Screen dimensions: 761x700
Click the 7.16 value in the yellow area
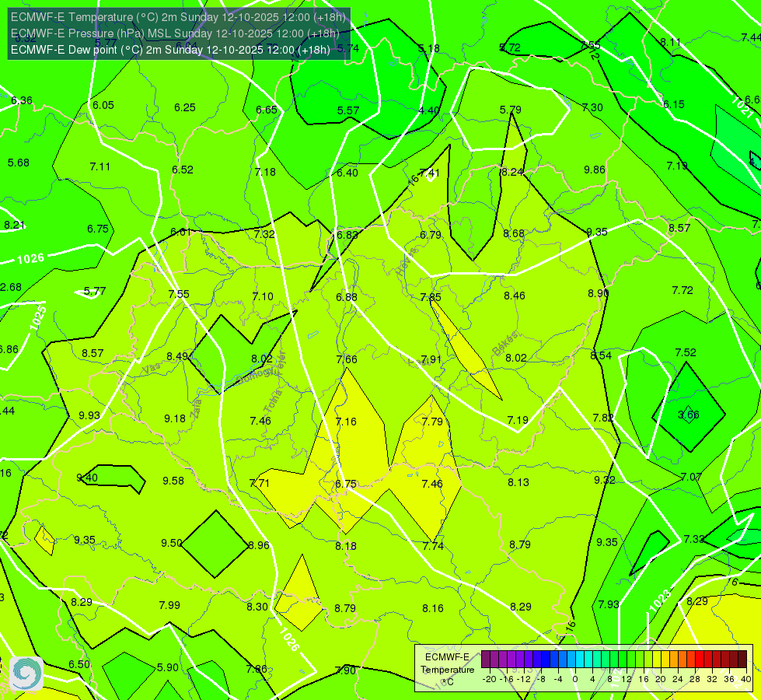[346, 421]
